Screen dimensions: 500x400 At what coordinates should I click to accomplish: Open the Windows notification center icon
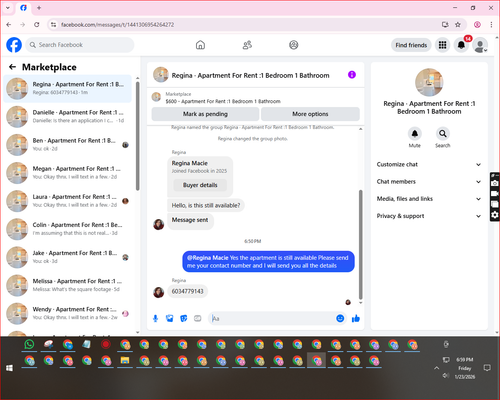click(487, 368)
